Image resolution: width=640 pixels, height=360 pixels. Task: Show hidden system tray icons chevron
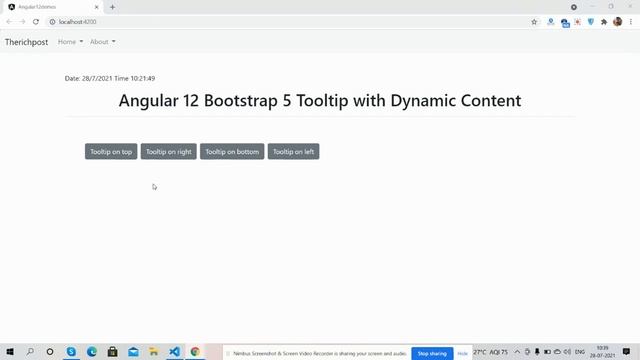[517, 352]
